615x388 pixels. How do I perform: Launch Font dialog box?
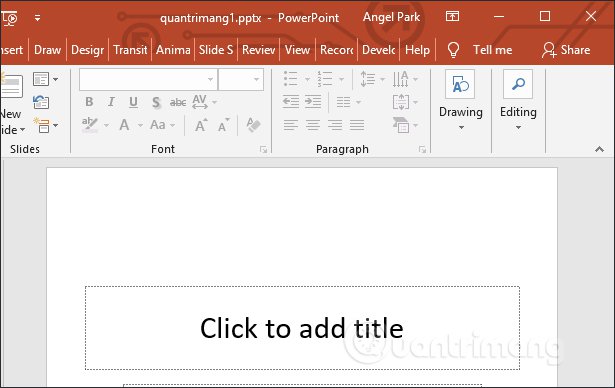(264, 149)
